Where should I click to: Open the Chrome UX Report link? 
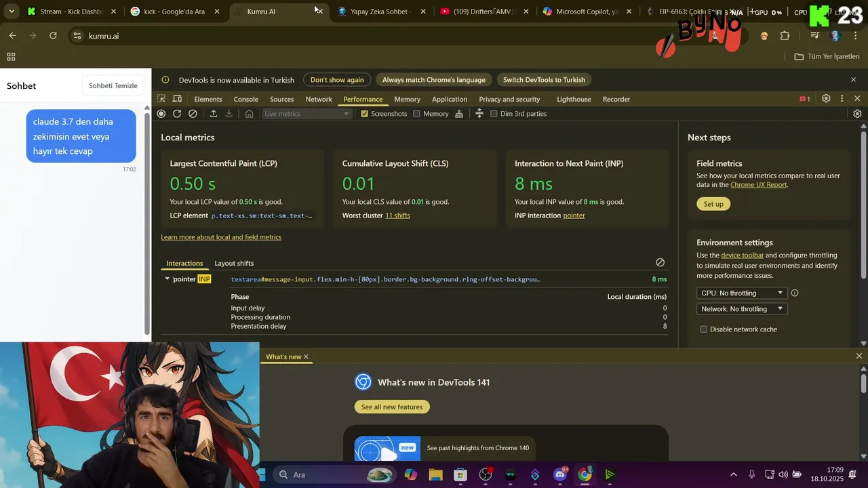758,185
